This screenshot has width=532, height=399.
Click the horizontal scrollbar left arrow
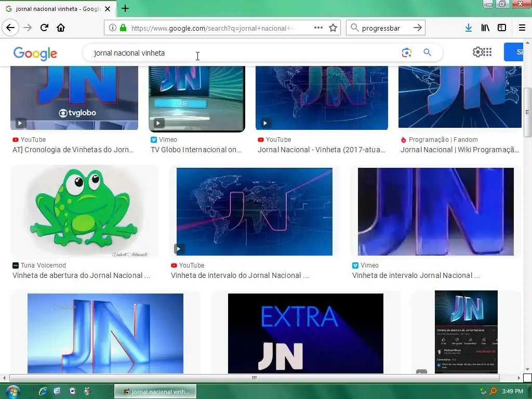click(x=4, y=378)
